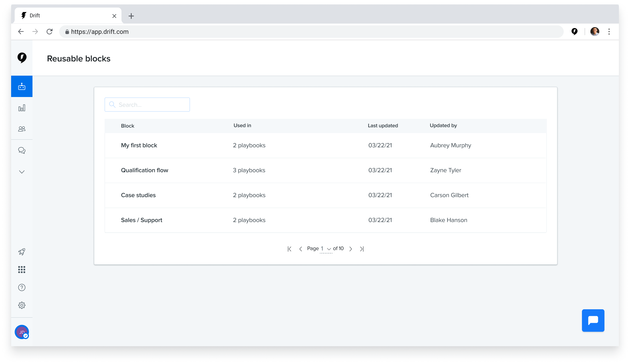
Task: Click the browser forward arrow
Action: (35, 32)
